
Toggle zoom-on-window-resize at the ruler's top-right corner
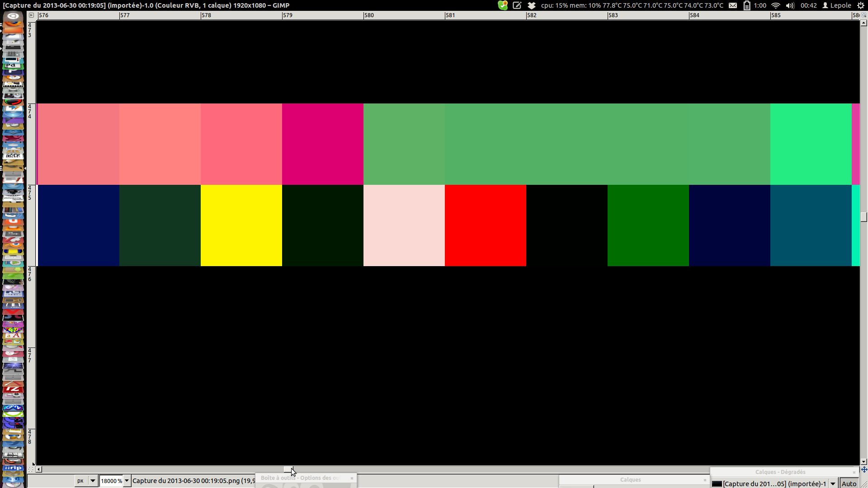point(863,15)
